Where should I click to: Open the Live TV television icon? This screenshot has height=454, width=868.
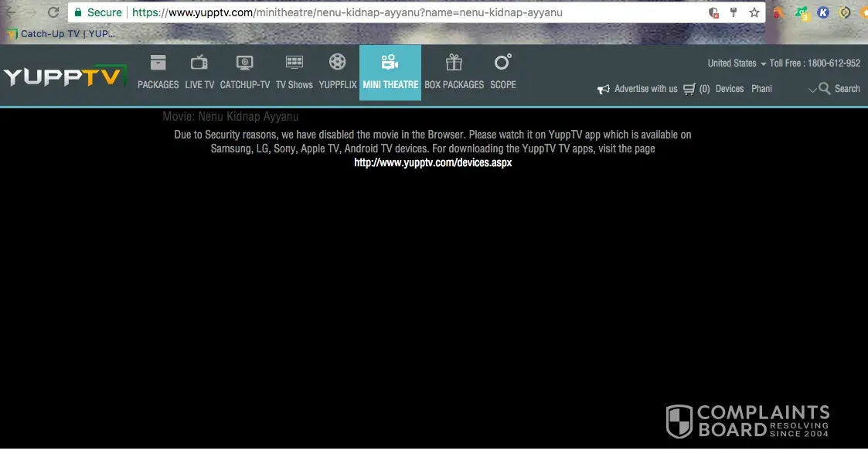(x=199, y=62)
